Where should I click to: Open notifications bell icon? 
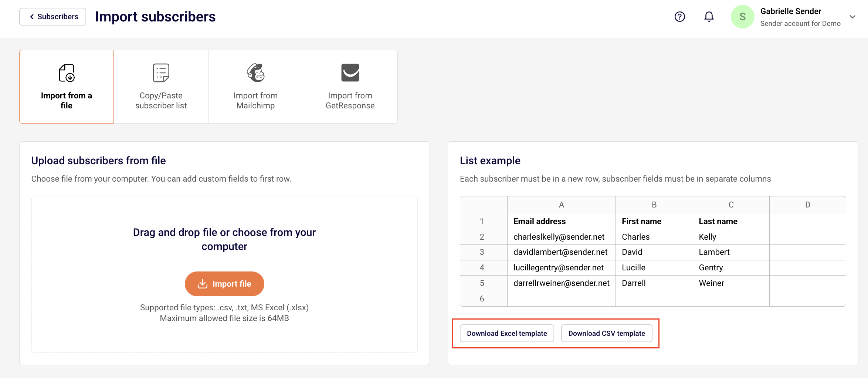(709, 17)
